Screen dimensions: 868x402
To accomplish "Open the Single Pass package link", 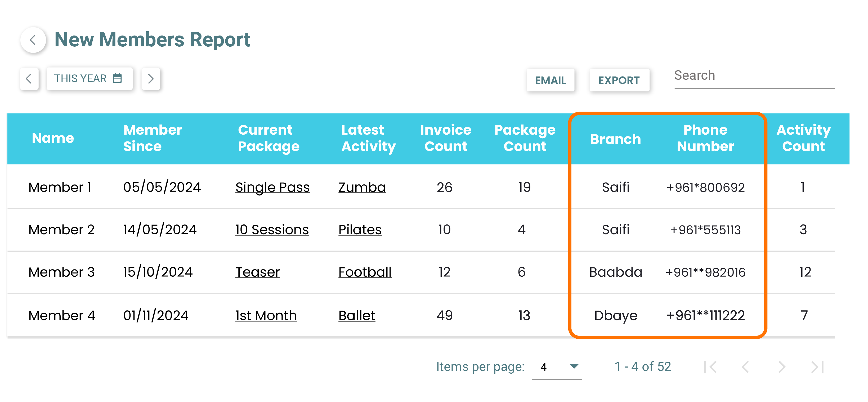I will 272,187.
